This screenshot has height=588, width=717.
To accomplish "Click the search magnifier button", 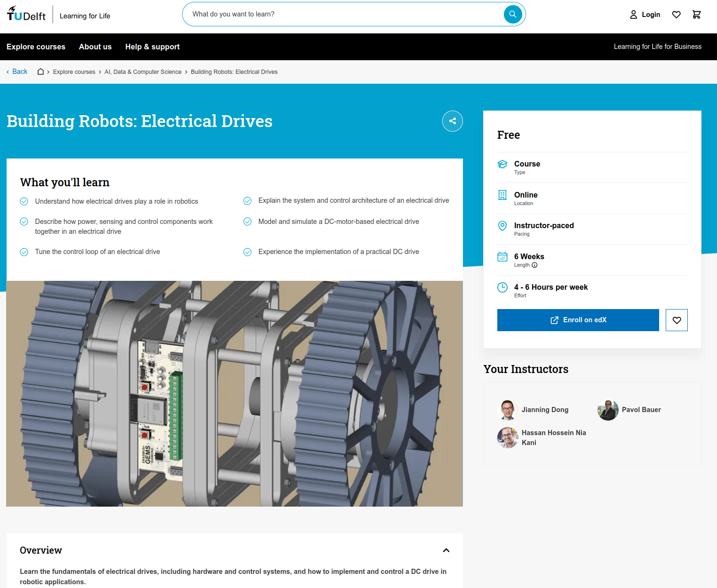I will click(x=512, y=14).
